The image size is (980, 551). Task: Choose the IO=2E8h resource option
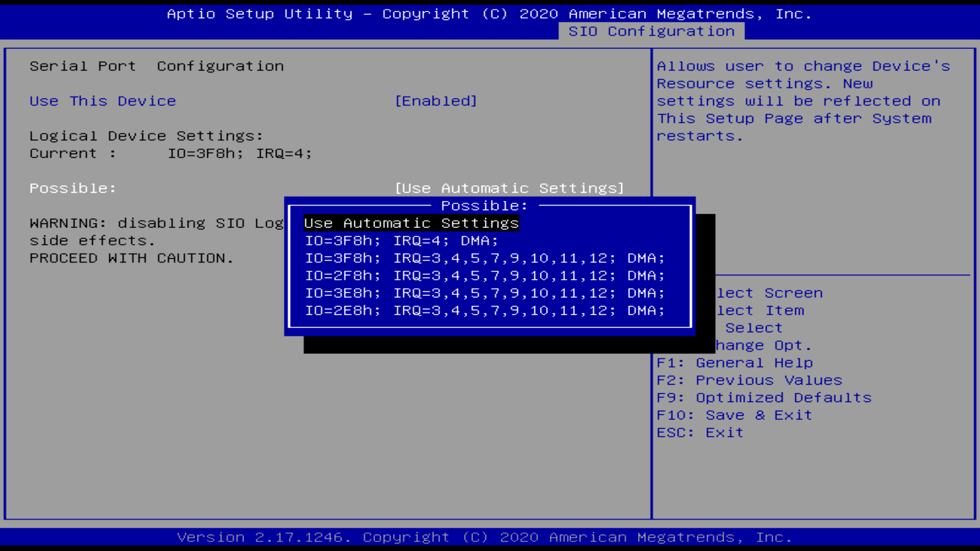(484, 311)
